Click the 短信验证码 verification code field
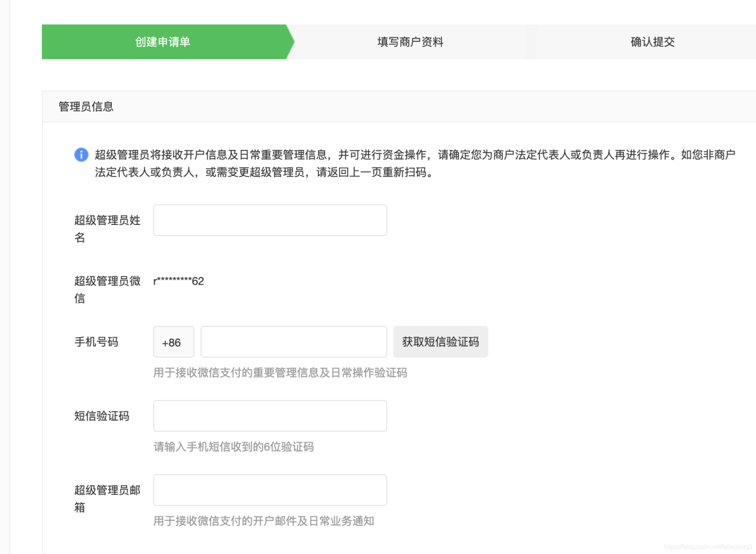756x554 pixels. (x=270, y=415)
